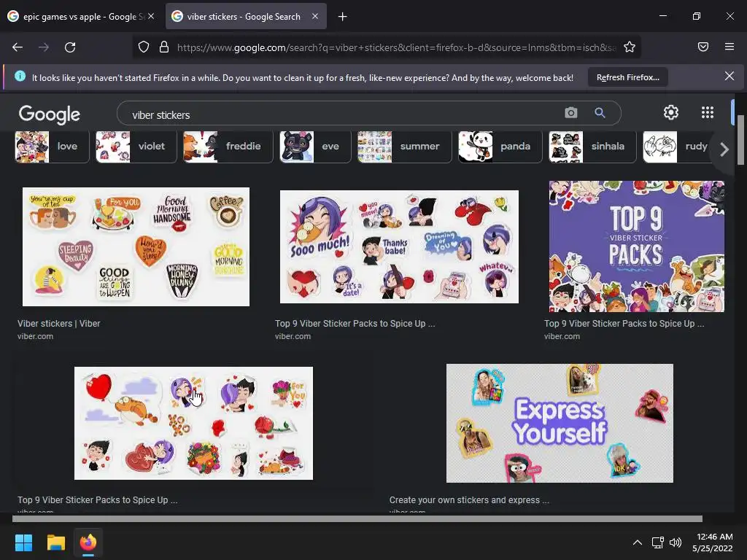Viewport: 747px width, 560px height.
Task: Select the 'viber stickers - Google Search' tab
Action: [x=246, y=17]
